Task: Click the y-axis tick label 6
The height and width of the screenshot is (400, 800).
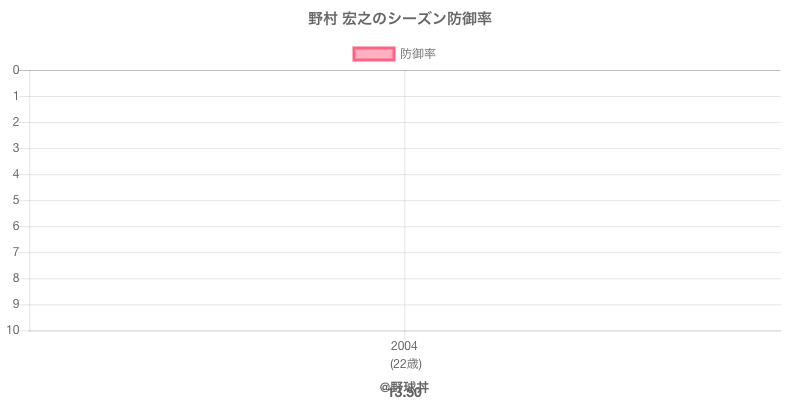Action: pos(16,226)
